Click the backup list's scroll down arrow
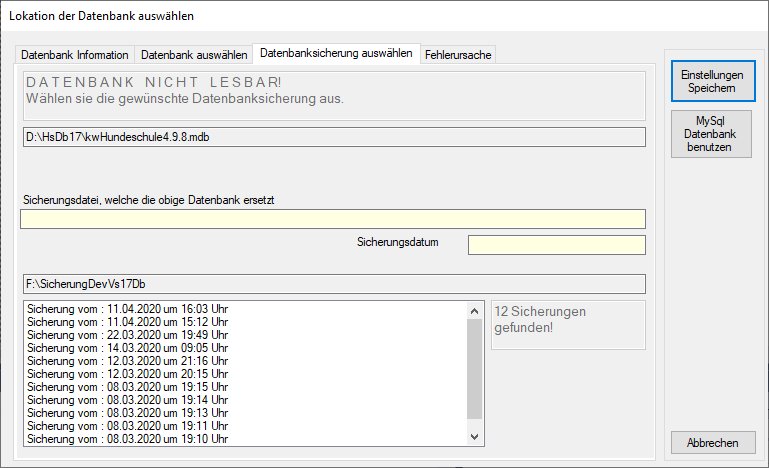The image size is (769, 468). click(475, 437)
